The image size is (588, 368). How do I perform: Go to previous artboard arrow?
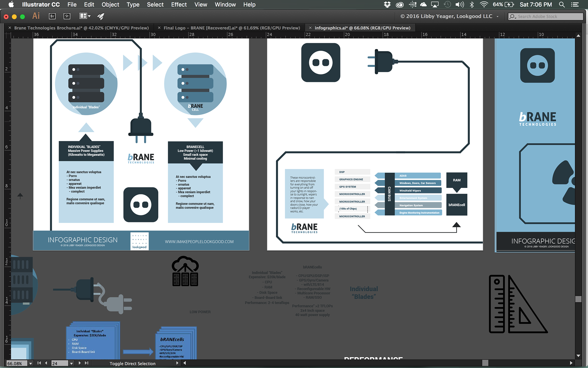pos(46,363)
